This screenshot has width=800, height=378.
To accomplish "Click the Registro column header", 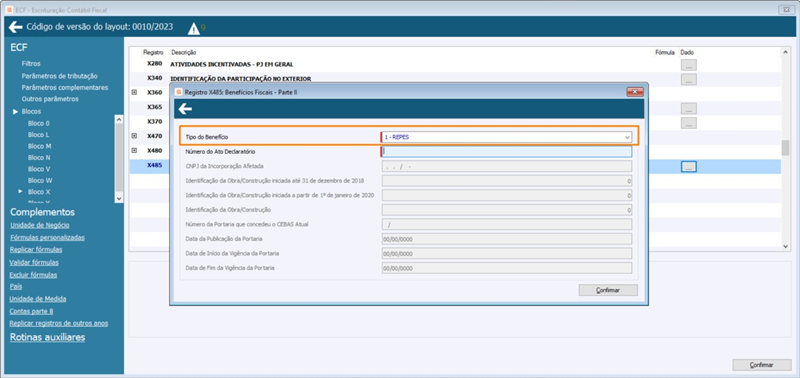I will click(x=153, y=53).
